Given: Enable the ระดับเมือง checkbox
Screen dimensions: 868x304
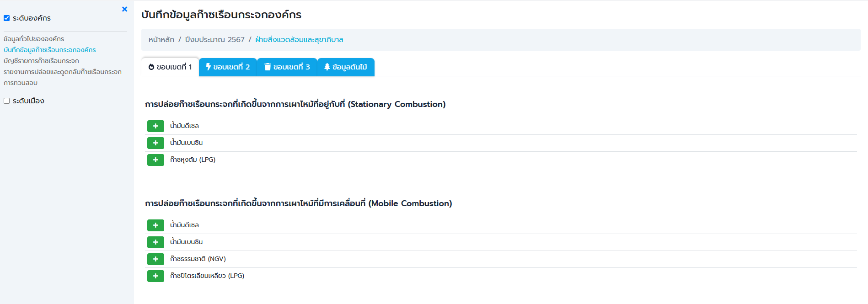Looking at the screenshot, I should 7,101.
